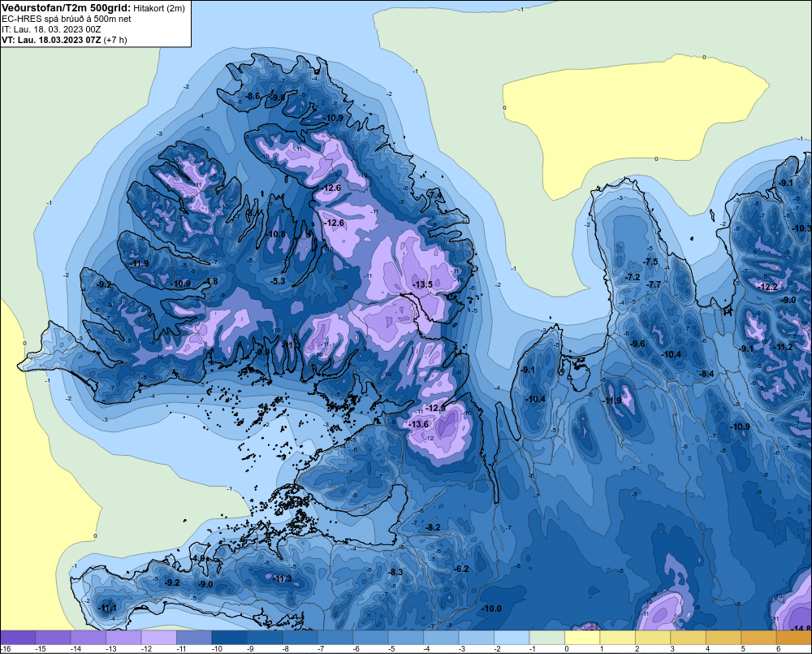The width and height of the screenshot is (812, 654).
Task: Click the title "Veðurstofan/T2m 500grid: Hitakort (2m)"
Action: (93, 8)
